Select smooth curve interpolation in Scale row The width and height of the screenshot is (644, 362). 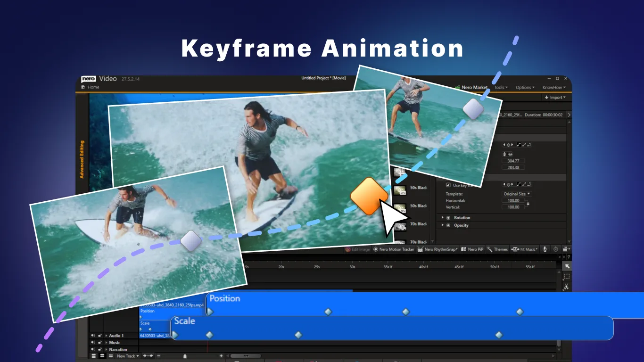tap(519, 184)
